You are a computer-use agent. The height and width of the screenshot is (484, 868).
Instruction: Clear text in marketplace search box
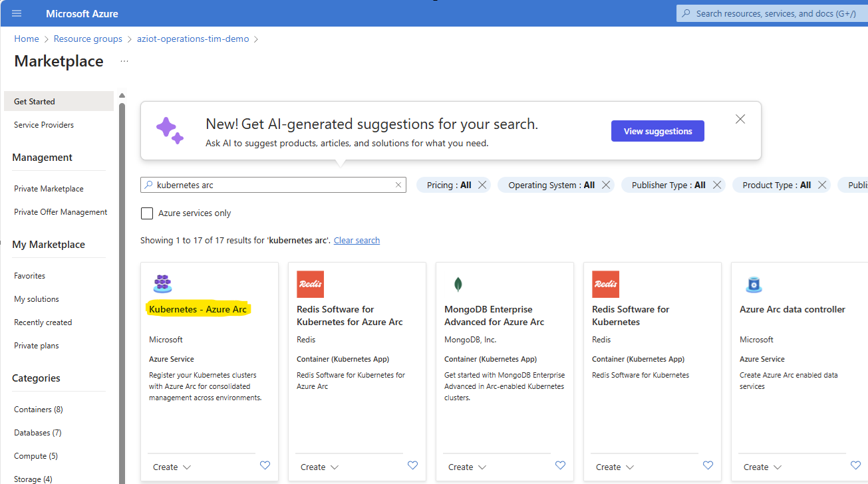(398, 185)
